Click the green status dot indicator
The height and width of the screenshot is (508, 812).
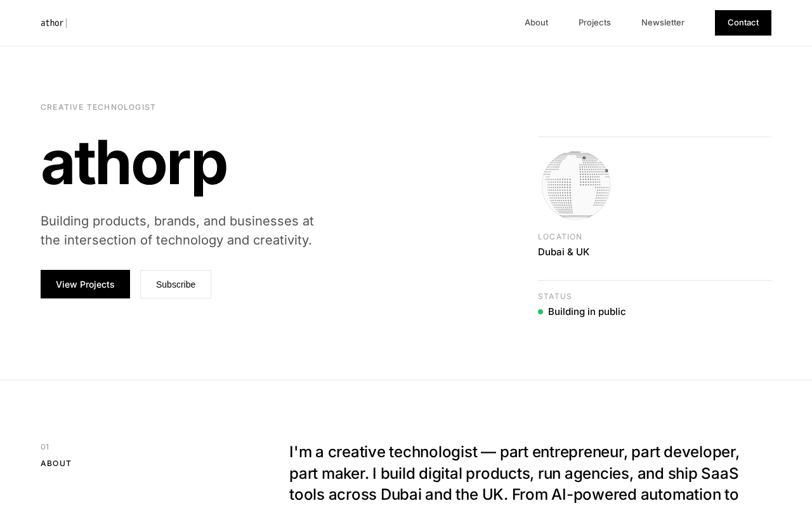tap(540, 312)
